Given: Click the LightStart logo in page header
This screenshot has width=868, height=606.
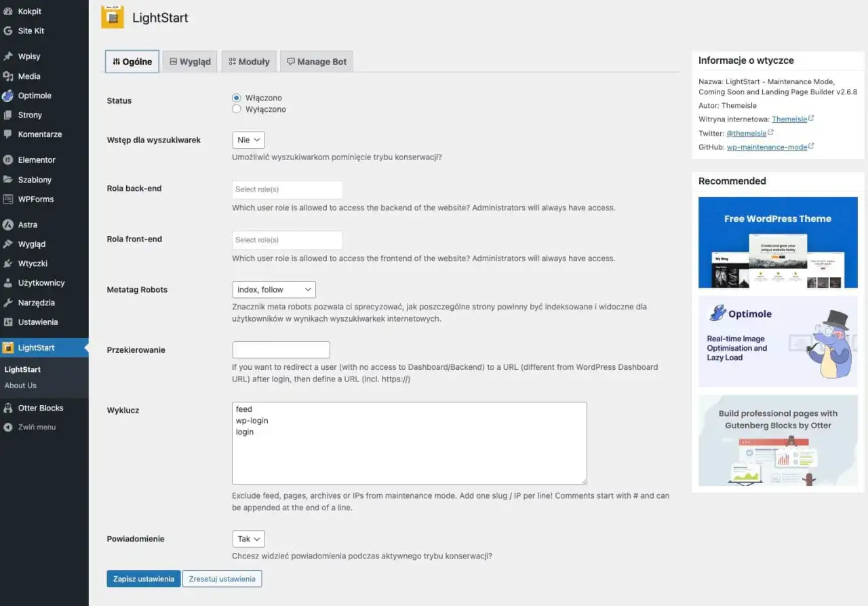Looking at the screenshot, I should click(x=113, y=18).
